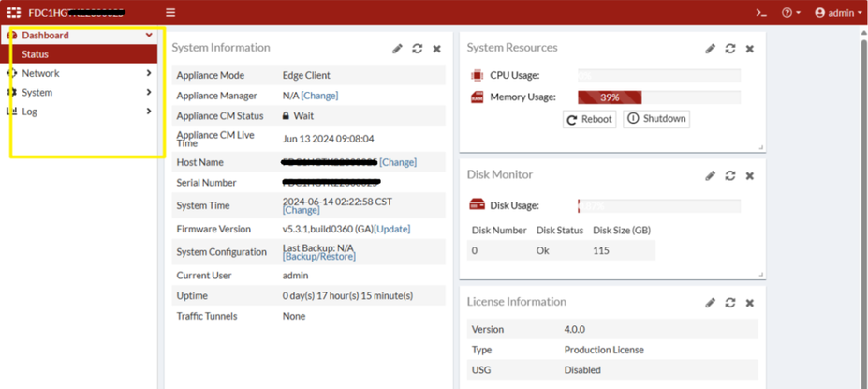Click the Shutdown button
Image resolution: width=868 pixels, height=389 pixels.
656,119
